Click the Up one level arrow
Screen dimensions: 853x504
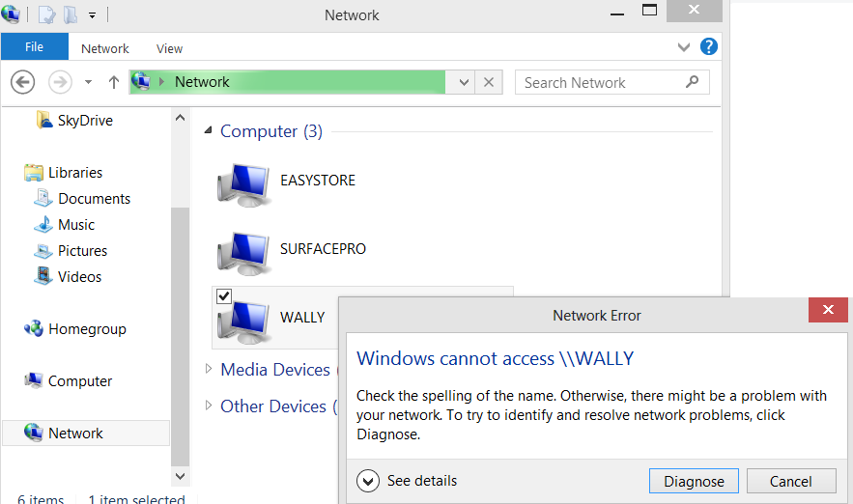[113, 82]
